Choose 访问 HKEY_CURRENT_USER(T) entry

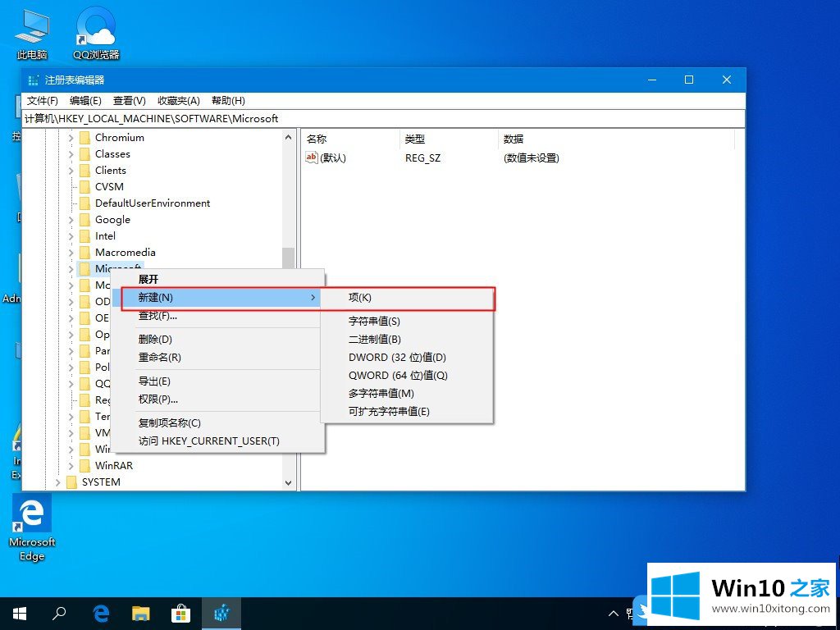point(217,441)
